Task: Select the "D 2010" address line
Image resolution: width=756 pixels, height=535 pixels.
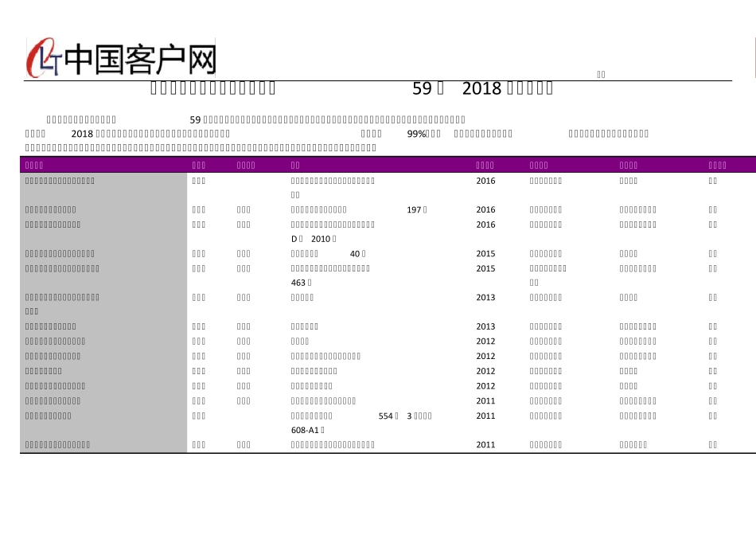Action: (x=314, y=239)
